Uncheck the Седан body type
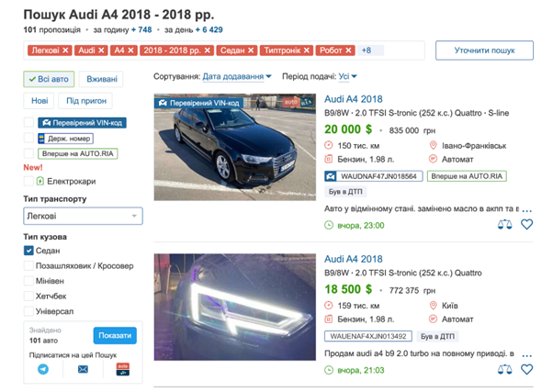The width and height of the screenshot is (553, 392). pyautogui.click(x=28, y=251)
